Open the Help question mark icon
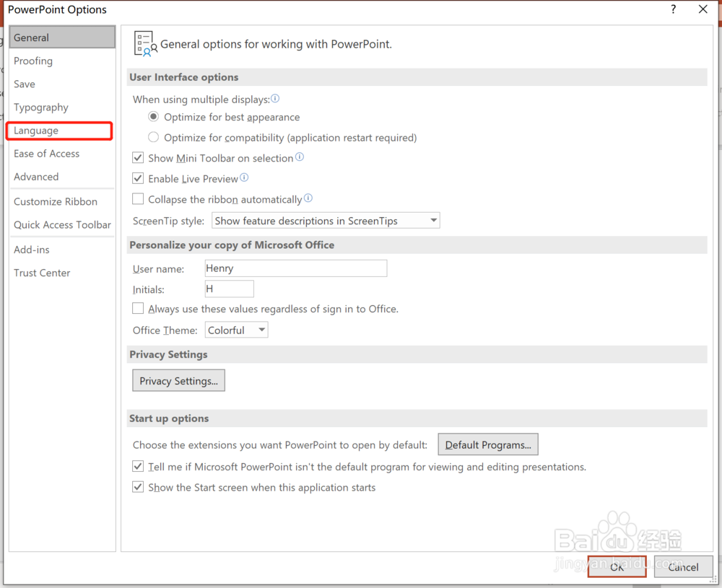Viewport: 722px width, 588px height. click(673, 9)
